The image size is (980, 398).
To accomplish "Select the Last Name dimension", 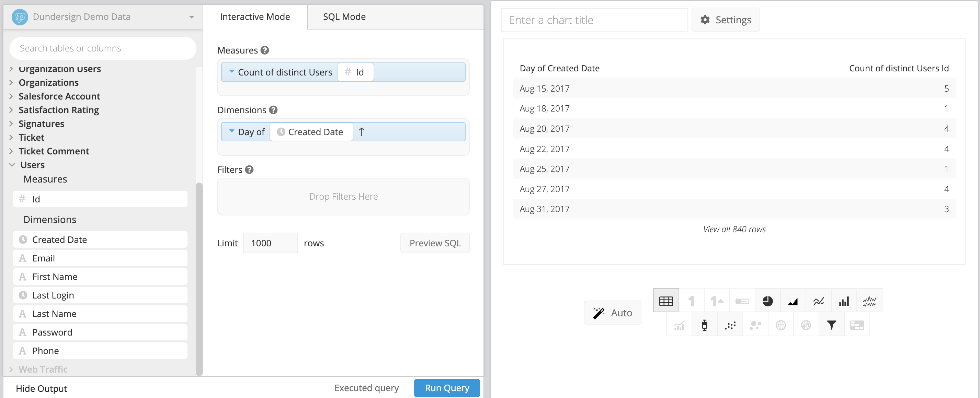I will [100, 314].
